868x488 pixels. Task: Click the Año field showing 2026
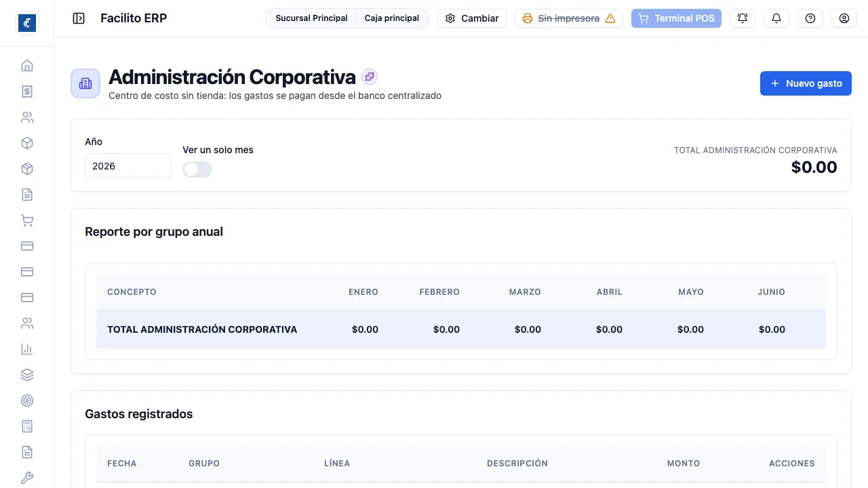(x=128, y=165)
